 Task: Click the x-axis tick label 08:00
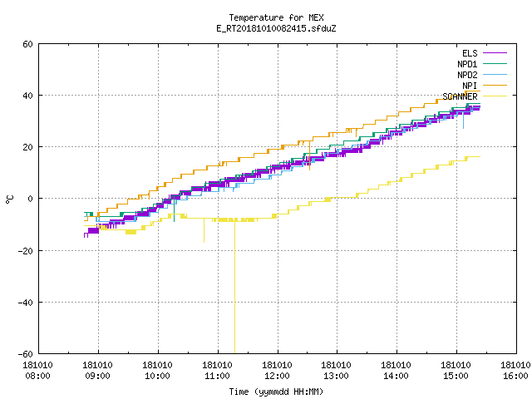click(37, 376)
